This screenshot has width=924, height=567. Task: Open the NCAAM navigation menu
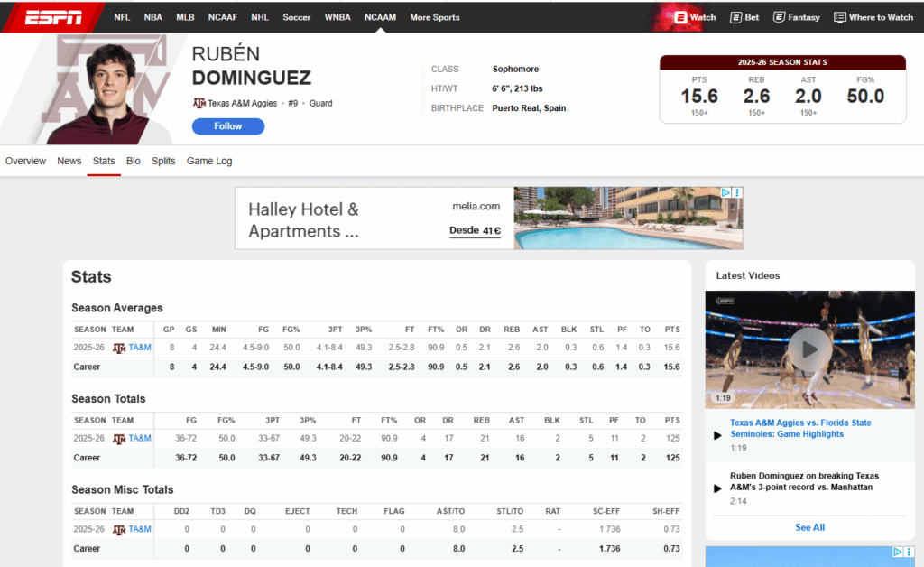pyautogui.click(x=380, y=17)
